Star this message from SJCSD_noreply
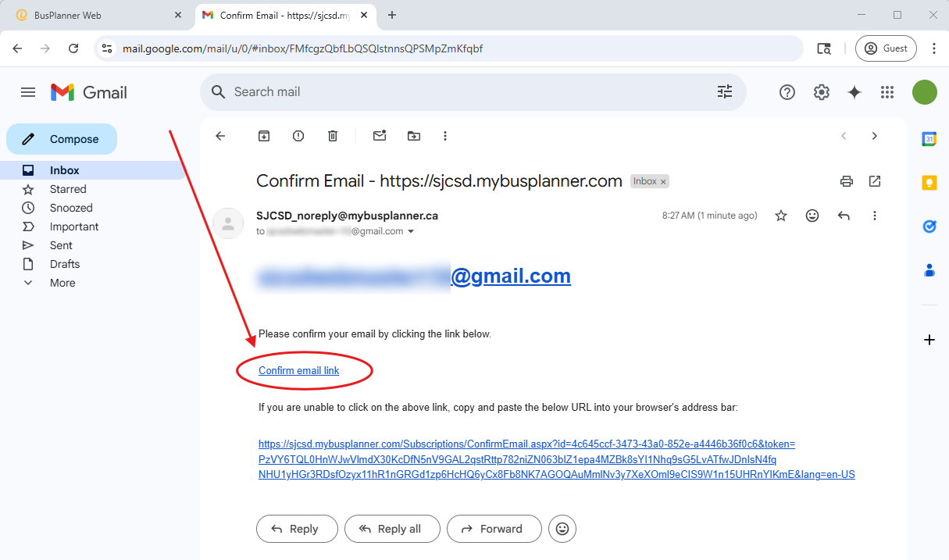Viewport: 949px width, 560px height. point(781,216)
